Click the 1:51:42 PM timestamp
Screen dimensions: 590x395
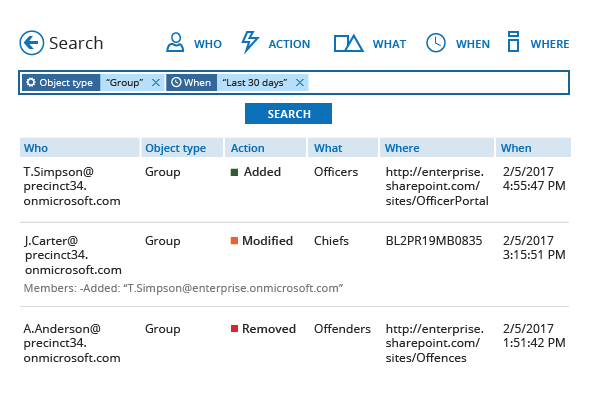(x=534, y=343)
